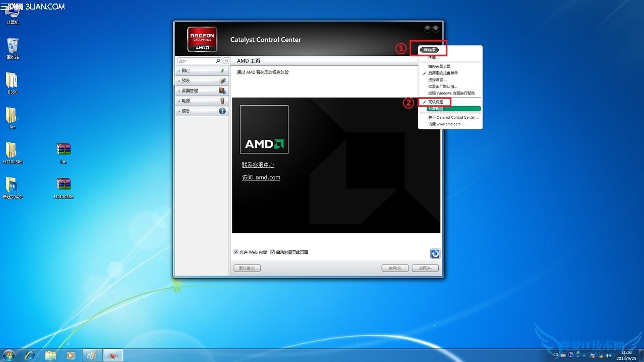
Task: Click into the sidebar search field
Action: pyautogui.click(x=196, y=61)
